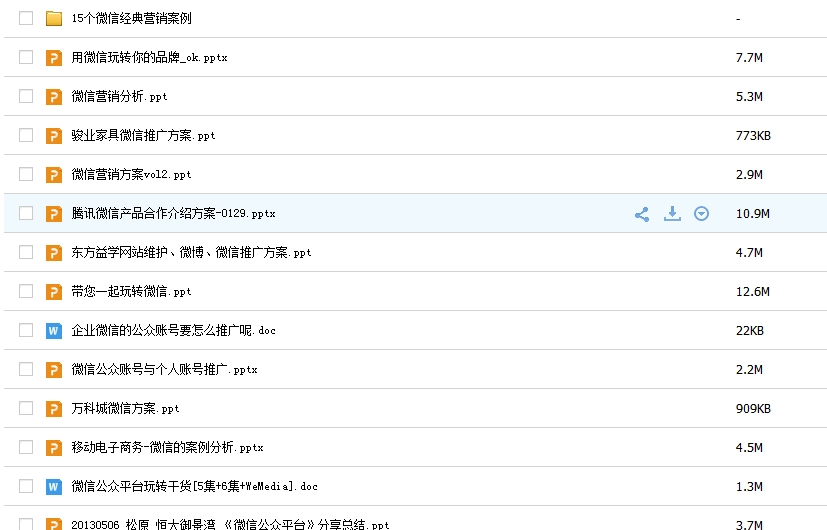Open file 20130506 松原 恒大御景湾 分享总结.ppt

point(230,524)
